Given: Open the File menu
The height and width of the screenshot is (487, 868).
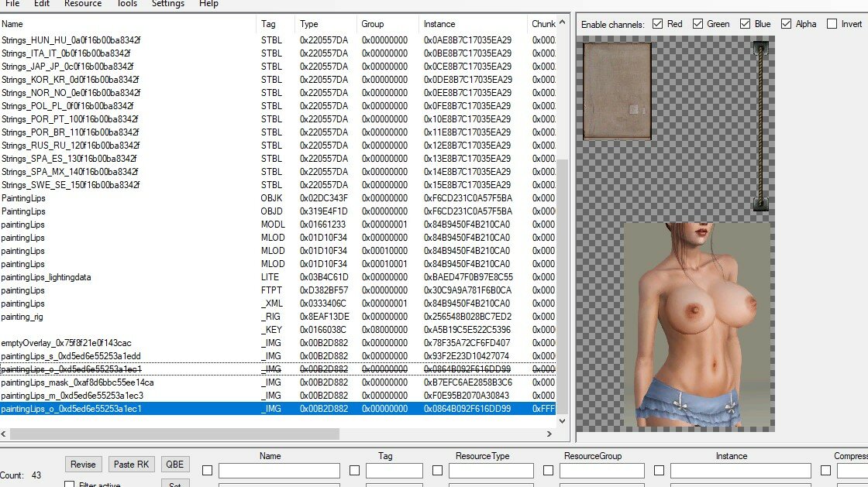Looking at the screenshot, I should [x=12, y=3].
